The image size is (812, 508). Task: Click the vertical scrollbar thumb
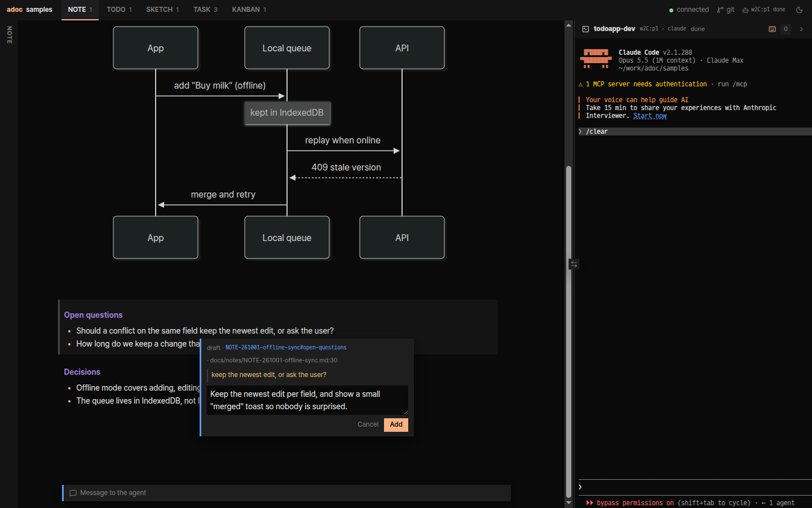[568, 332]
